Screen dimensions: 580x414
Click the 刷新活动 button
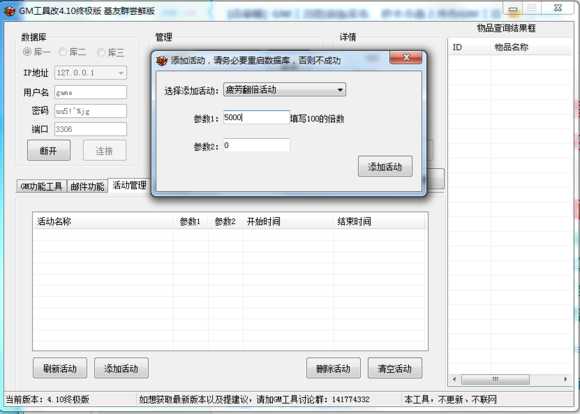pyautogui.click(x=60, y=368)
